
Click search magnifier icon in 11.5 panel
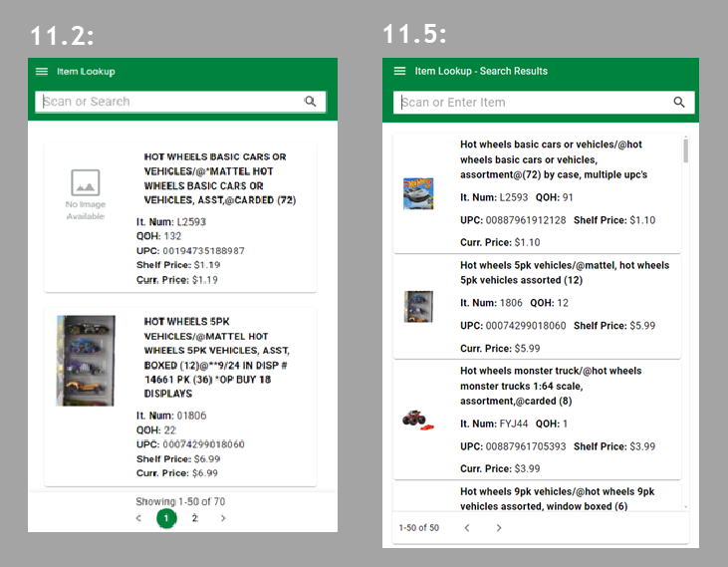[679, 103]
